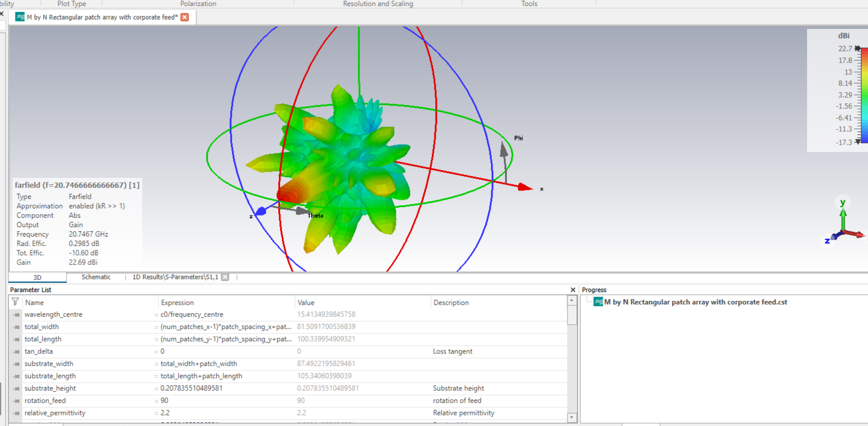
Task: Close the Parameter List panel
Action: pos(573,290)
